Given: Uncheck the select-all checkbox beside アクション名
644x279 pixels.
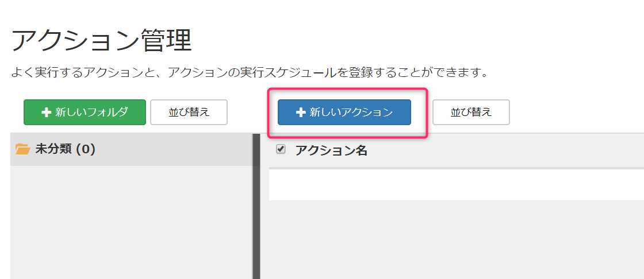Looking at the screenshot, I should pos(281,149).
